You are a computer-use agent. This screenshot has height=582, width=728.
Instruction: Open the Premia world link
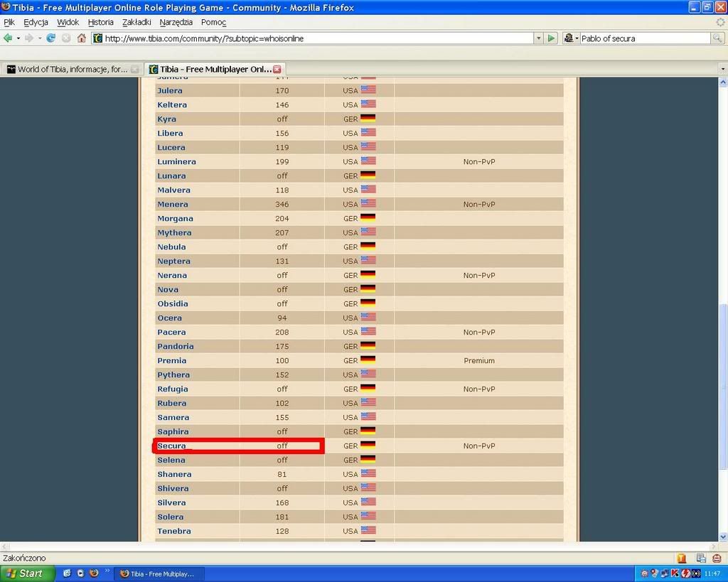click(x=172, y=360)
